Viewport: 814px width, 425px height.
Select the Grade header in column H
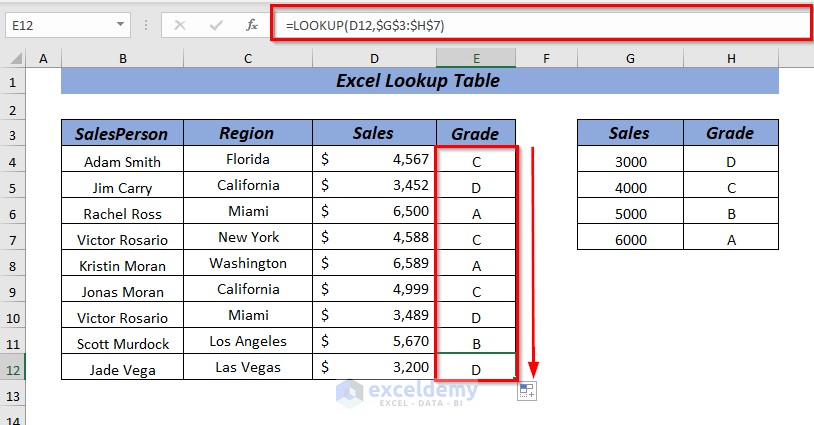point(731,133)
